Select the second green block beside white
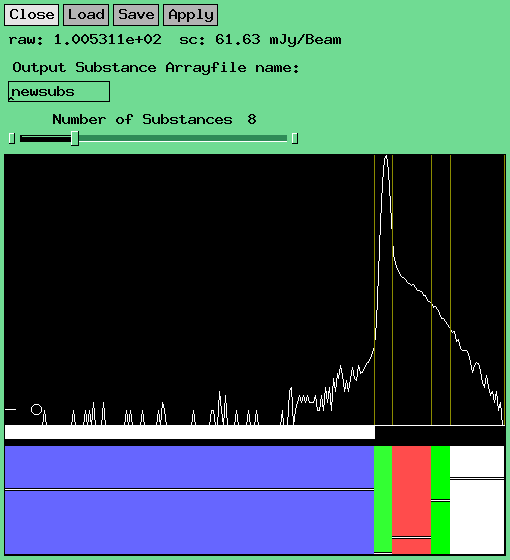The width and height of the screenshot is (510, 560). click(x=440, y=500)
